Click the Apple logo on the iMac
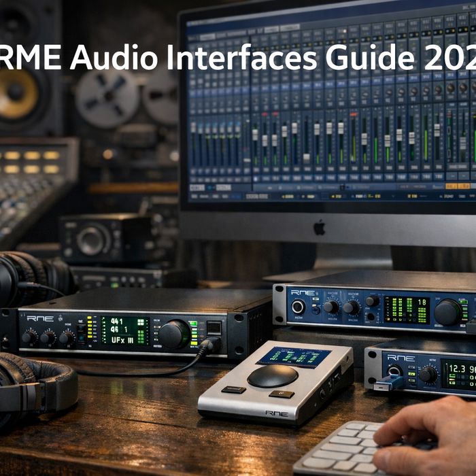Viewport: 476px width, 476px height. tap(319, 228)
